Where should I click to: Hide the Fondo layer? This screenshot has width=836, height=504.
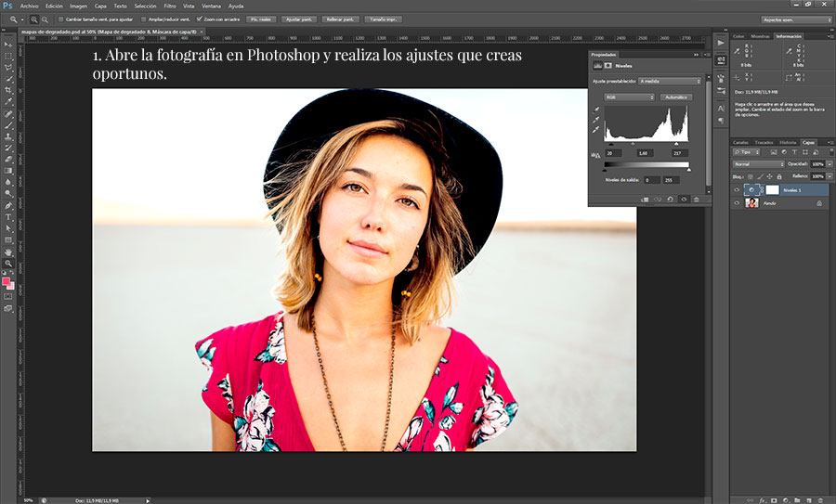tap(737, 202)
